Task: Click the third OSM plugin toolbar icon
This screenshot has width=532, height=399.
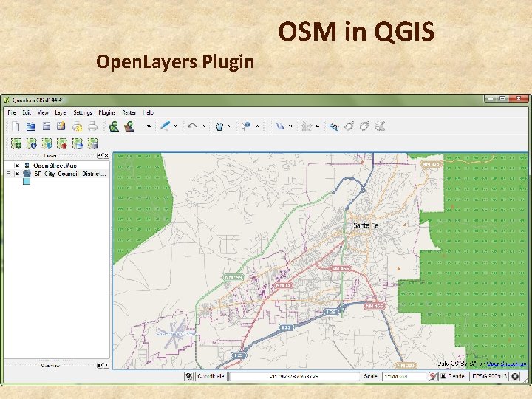Action: [47, 143]
